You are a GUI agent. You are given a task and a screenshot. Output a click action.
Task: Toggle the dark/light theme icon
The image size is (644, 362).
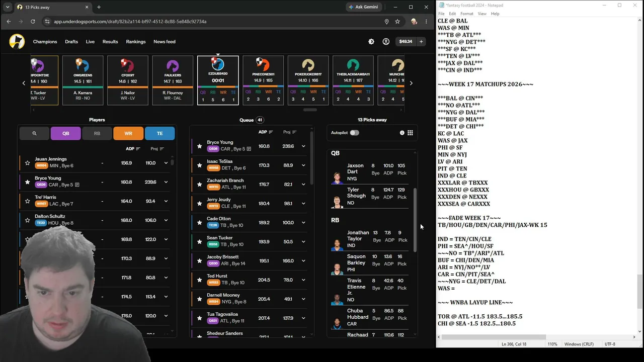point(371,42)
